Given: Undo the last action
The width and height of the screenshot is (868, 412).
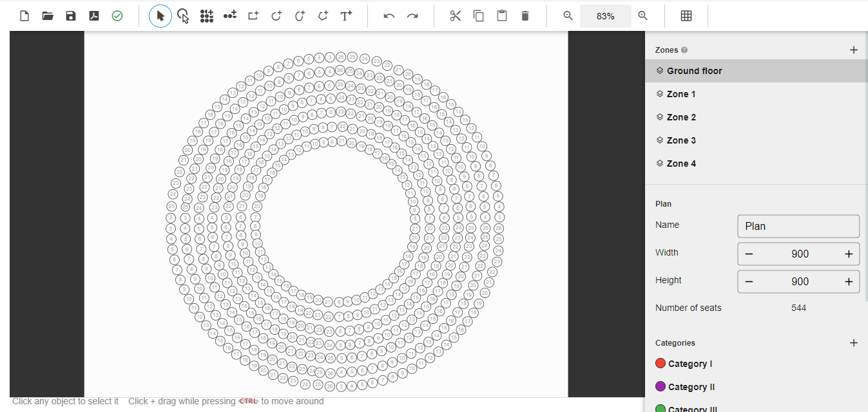Looking at the screenshot, I should point(389,16).
